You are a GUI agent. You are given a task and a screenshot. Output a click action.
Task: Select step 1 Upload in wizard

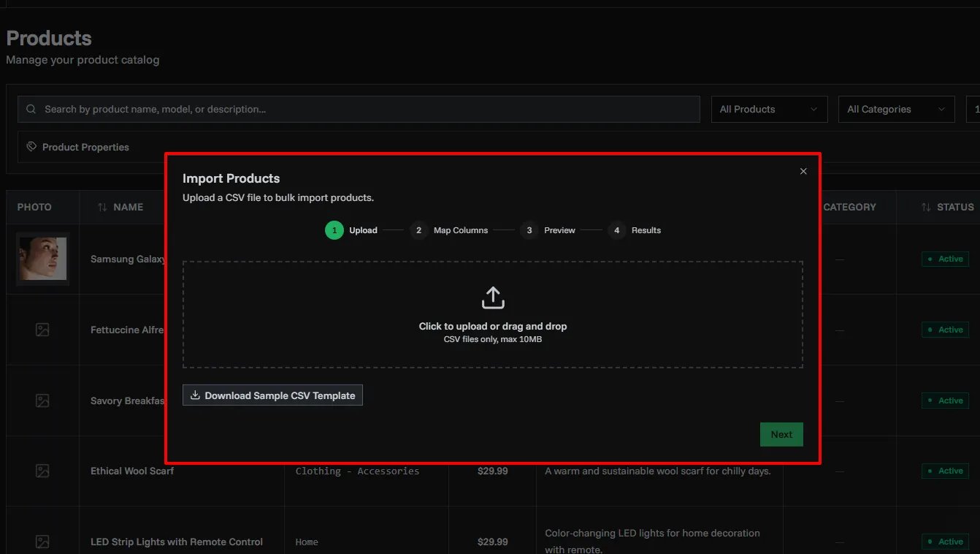(x=334, y=230)
